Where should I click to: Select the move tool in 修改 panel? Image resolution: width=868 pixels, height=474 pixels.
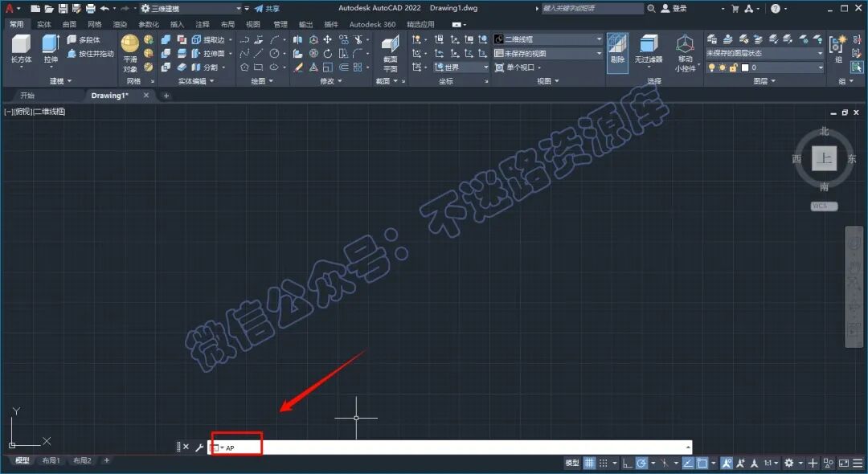click(328, 39)
